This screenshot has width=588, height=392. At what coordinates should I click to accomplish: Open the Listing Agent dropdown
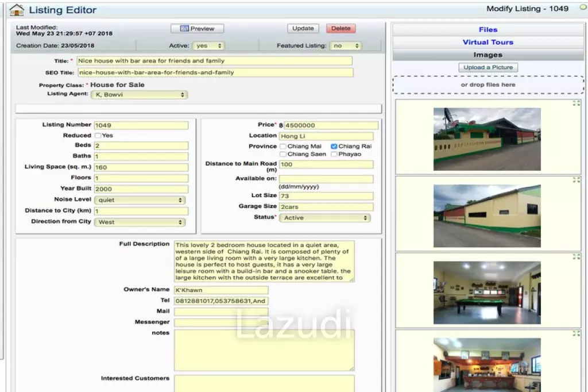(139, 95)
